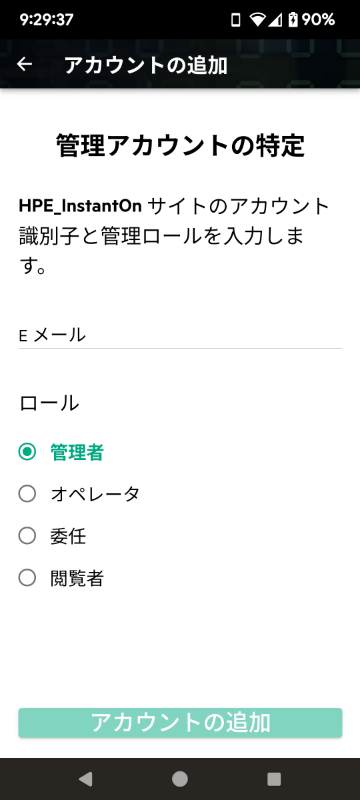Tap the 閲覧者 role label text
This screenshot has width=360, height=800.
tap(77, 578)
